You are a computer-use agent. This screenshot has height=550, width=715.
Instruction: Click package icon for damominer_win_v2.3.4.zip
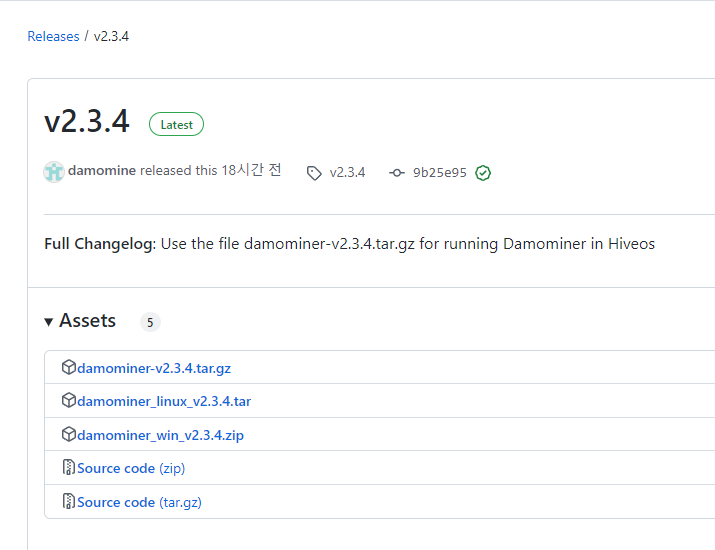[68, 434]
